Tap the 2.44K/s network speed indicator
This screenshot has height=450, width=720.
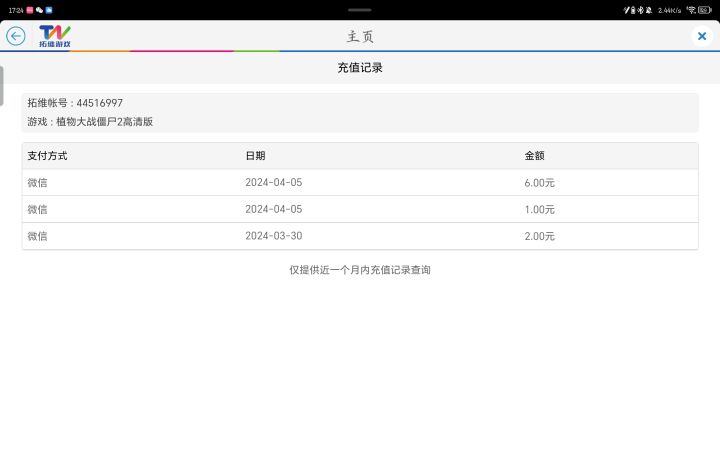pyautogui.click(x=669, y=11)
